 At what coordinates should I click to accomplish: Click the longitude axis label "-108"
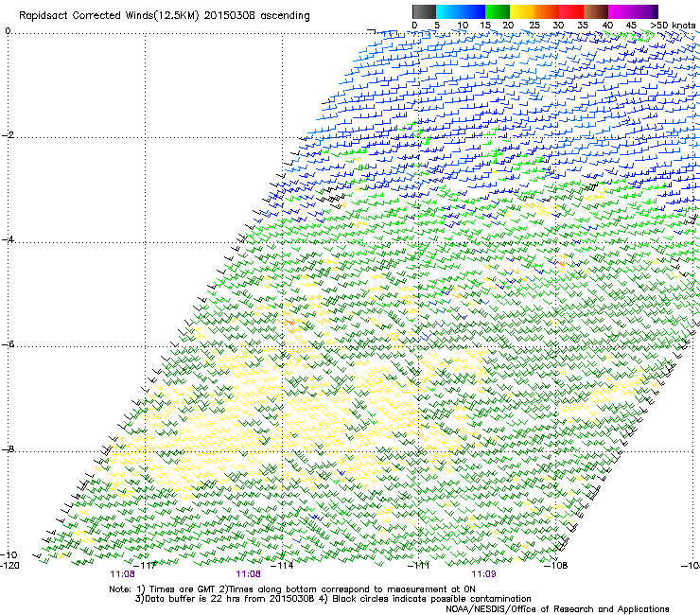coord(556,566)
